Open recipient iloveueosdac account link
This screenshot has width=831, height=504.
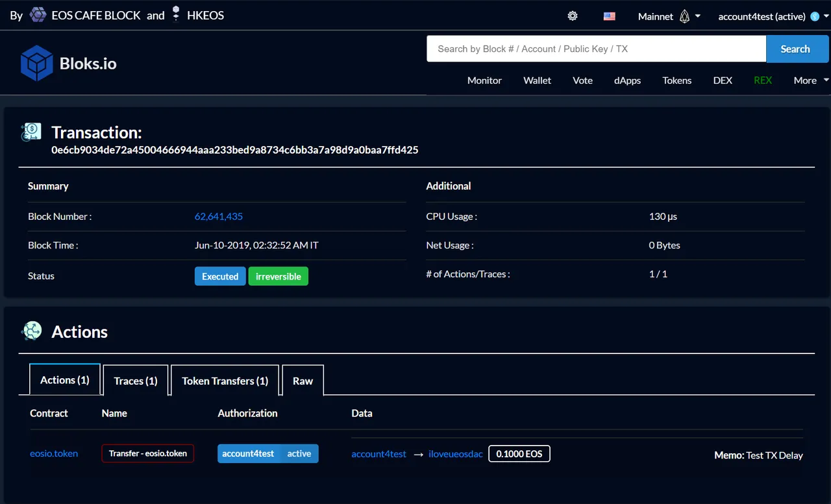coord(456,454)
